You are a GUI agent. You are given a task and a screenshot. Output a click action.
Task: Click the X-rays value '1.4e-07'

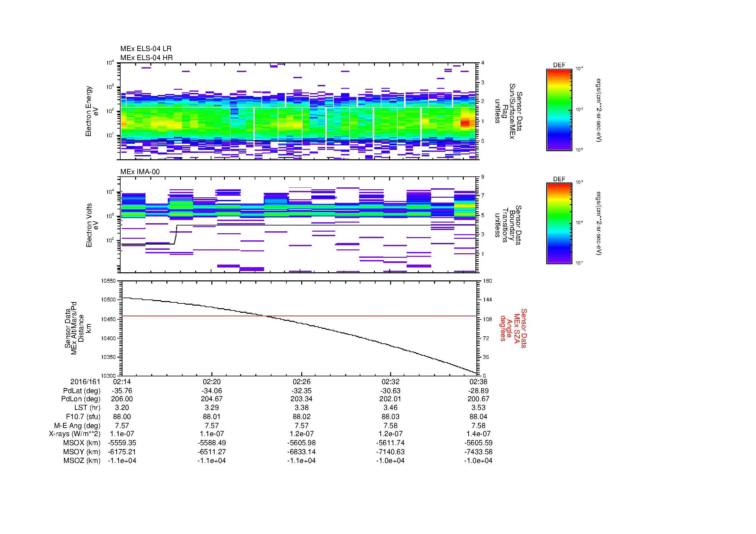tap(478, 434)
